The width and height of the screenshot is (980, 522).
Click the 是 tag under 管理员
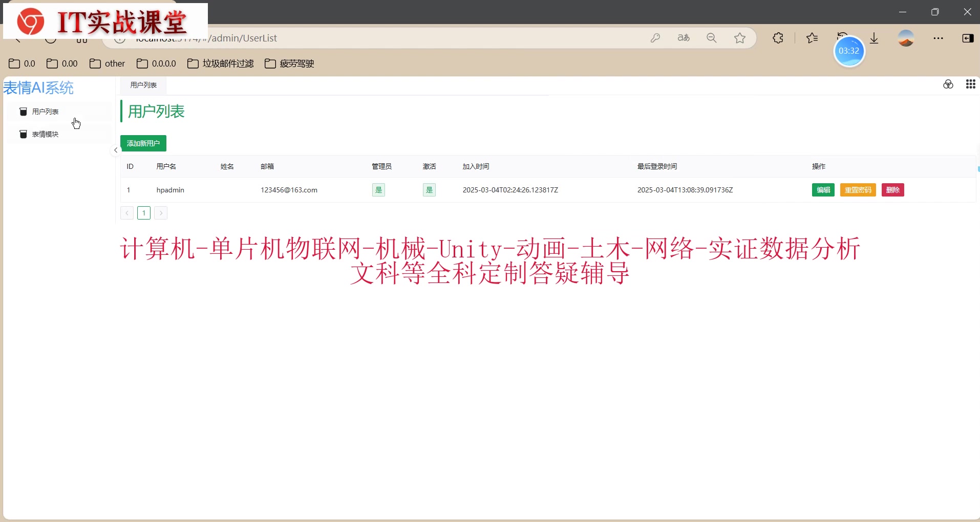coord(378,190)
